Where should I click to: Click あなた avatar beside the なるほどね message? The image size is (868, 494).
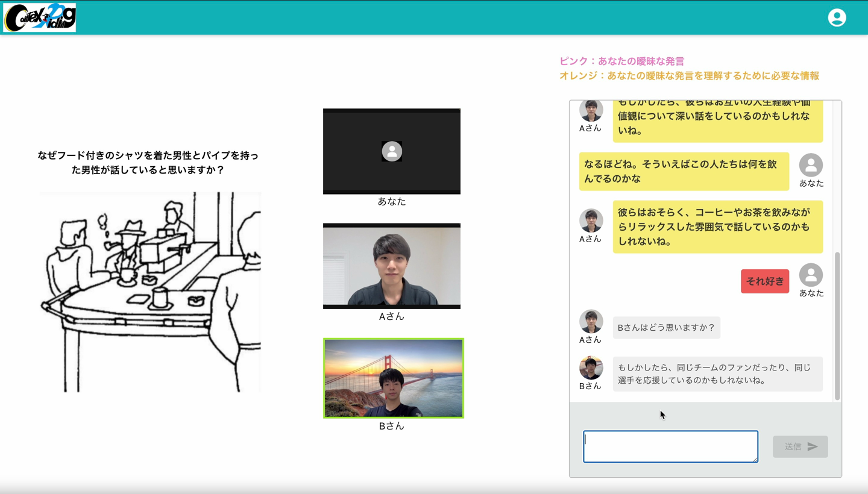(811, 165)
